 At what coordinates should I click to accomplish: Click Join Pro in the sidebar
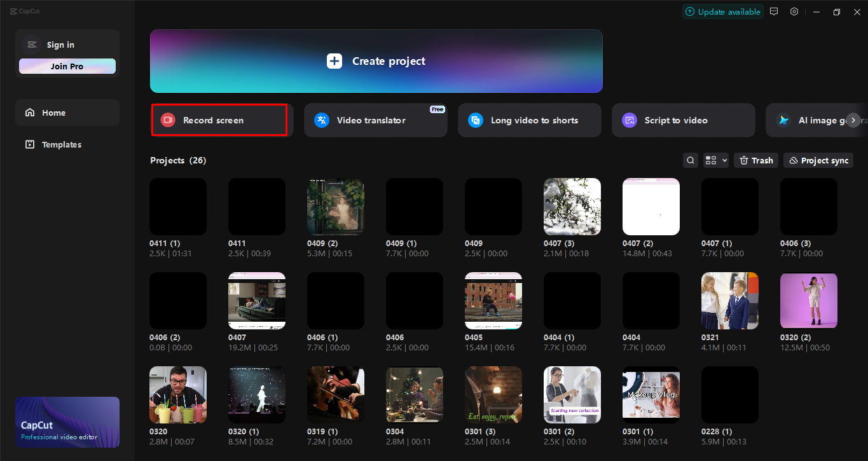click(67, 65)
